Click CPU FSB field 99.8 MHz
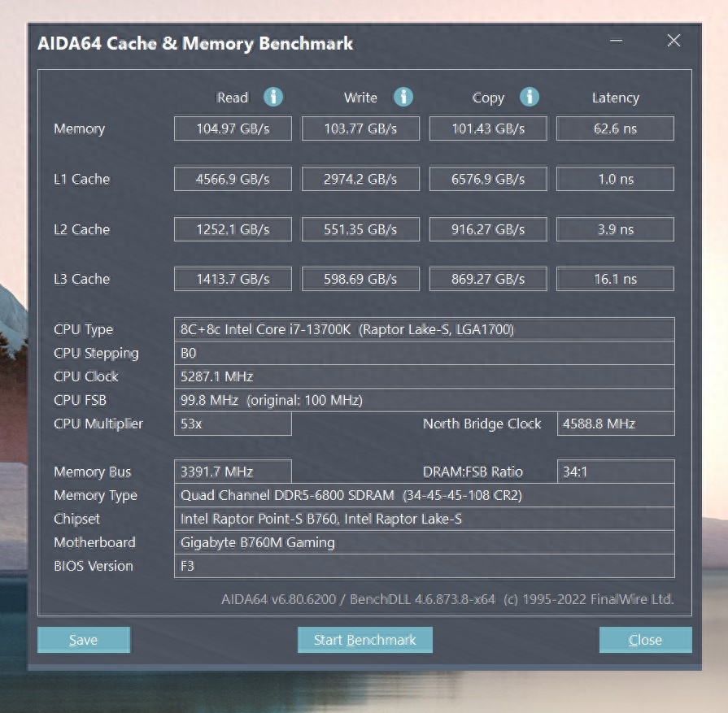The height and width of the screenshot is (713, 728). point(425,400)
